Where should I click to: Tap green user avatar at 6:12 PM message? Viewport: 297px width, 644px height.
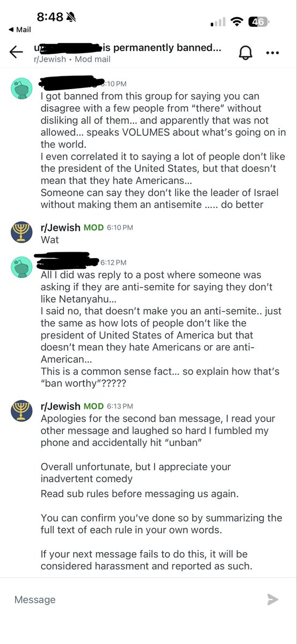[23, 267]
